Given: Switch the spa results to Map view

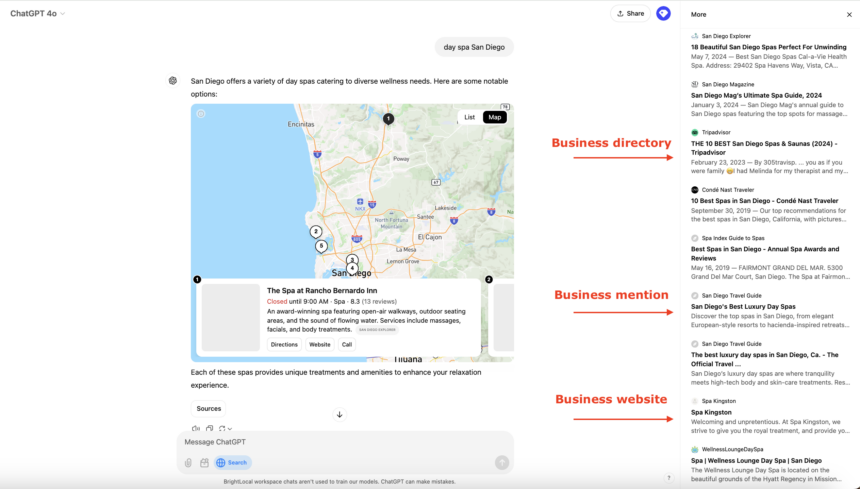Looking at the screenshot, I should [494, 117].
